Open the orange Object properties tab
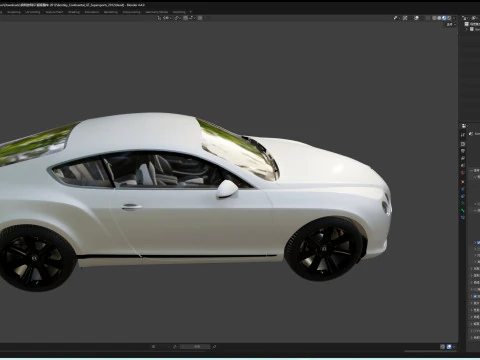The height and width of the screenshot is (360, 480). (463, 182)
